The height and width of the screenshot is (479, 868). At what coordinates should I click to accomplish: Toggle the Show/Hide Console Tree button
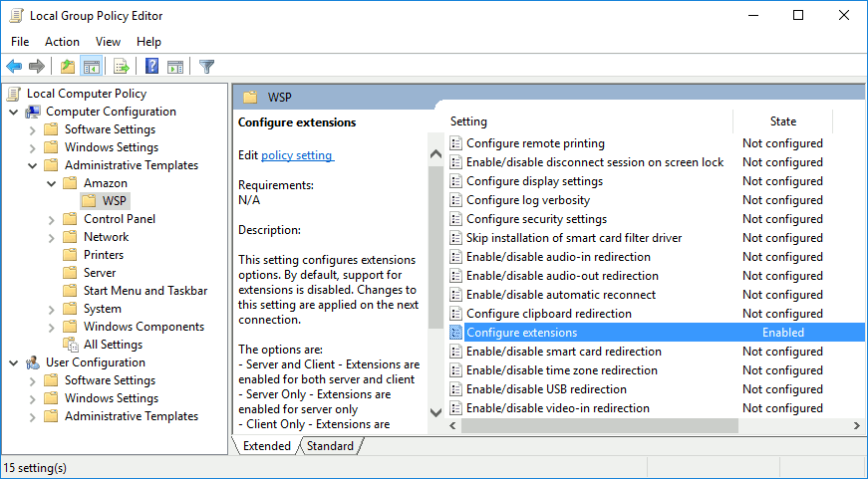pos(91,67)
